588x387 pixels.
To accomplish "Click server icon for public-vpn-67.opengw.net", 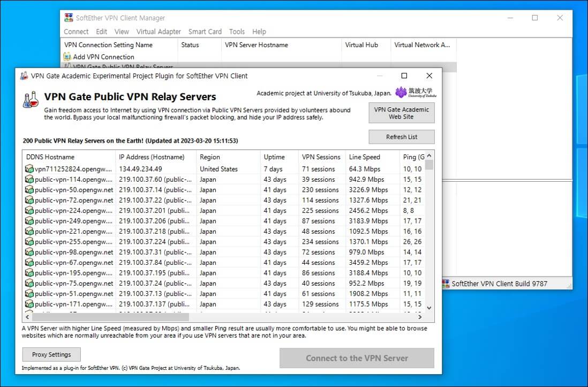I will 29,263.
